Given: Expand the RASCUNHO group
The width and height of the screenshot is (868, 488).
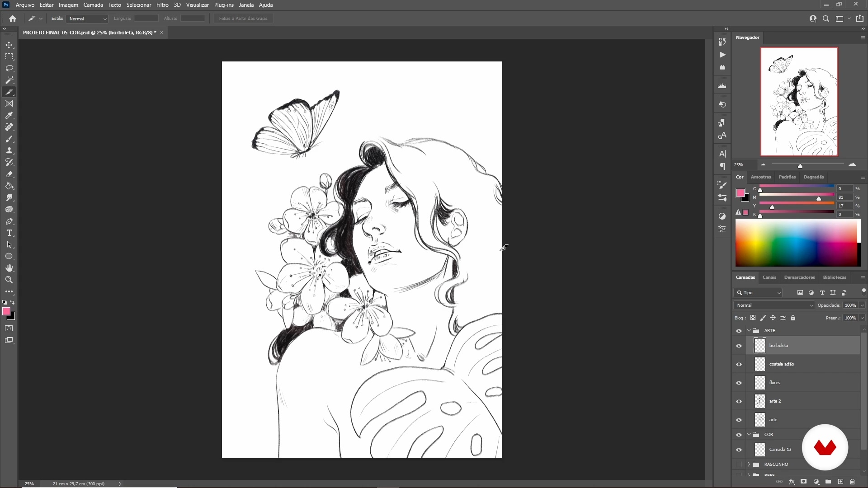Looking at the screenshot, I should [x=749, y=465].
